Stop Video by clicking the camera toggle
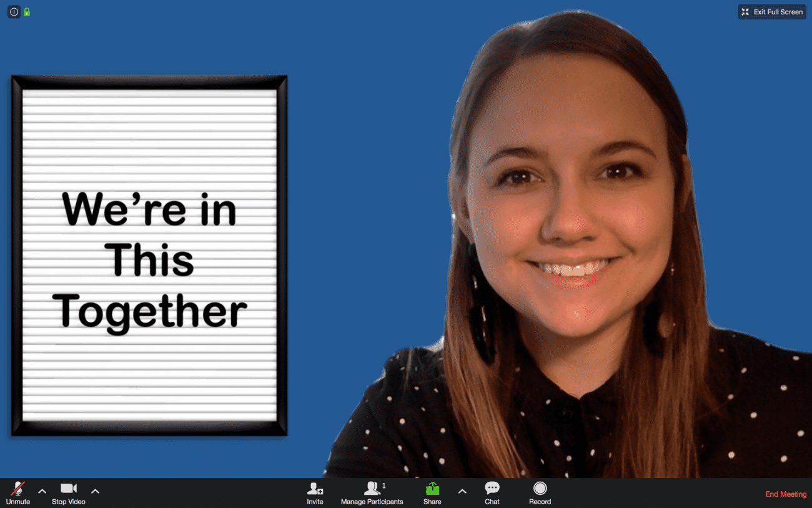Screen dimensions: 812x508 coord(68,487)
